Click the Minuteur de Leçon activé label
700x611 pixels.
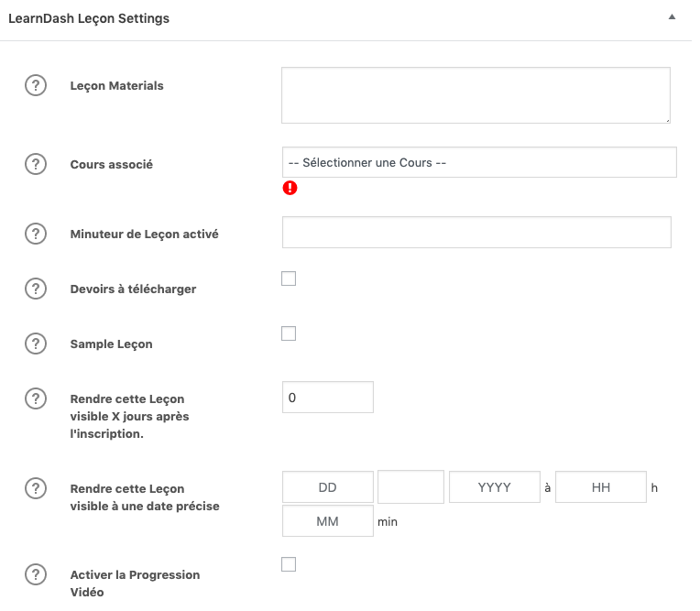point(144,234)
